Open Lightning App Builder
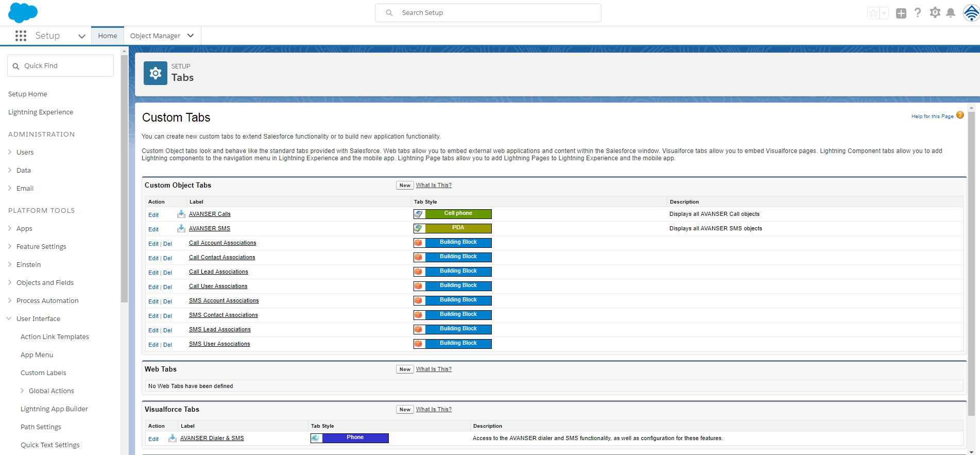 (54, 409)
